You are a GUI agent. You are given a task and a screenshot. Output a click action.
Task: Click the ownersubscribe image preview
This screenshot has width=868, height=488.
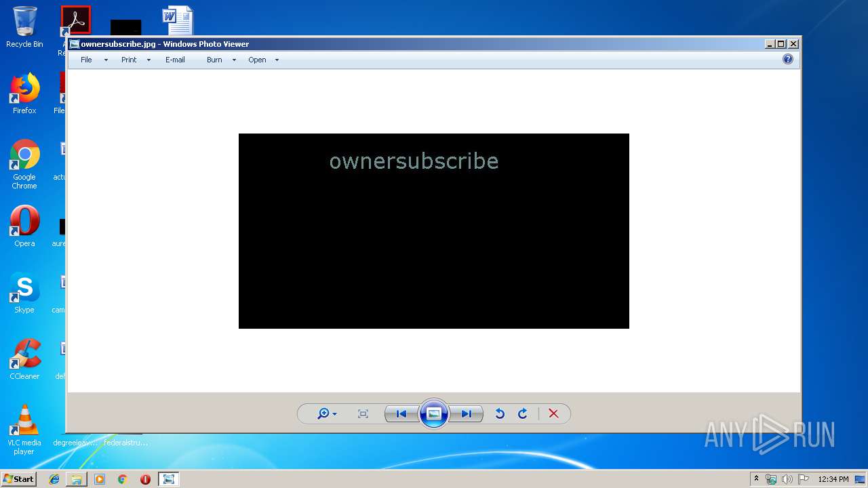[x=434, y=231]
